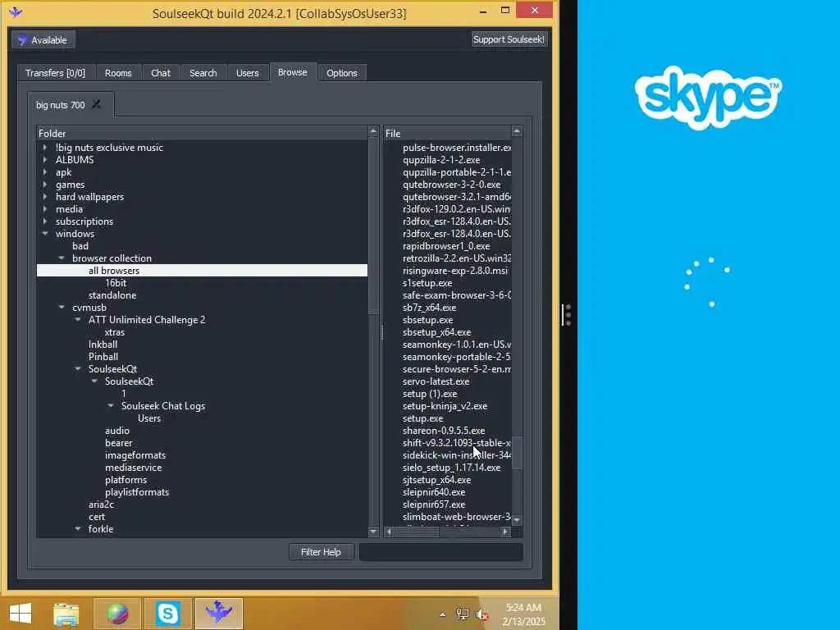Image resolution: width=840 pixels, height=630 pixels.
Task: Expand the subscriptions folder
Action: (45, 221)
